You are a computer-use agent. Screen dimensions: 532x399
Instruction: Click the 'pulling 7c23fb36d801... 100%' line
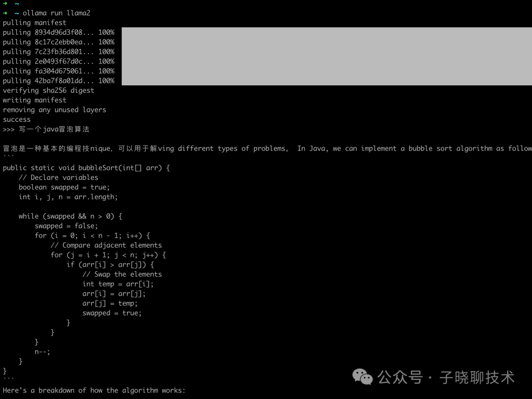pos(59,52)
